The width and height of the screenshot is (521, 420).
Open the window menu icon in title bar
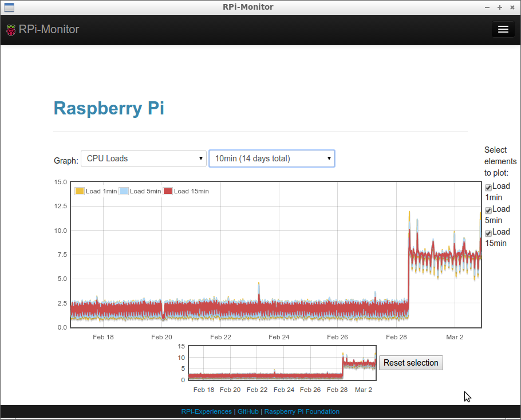[9, 7]
